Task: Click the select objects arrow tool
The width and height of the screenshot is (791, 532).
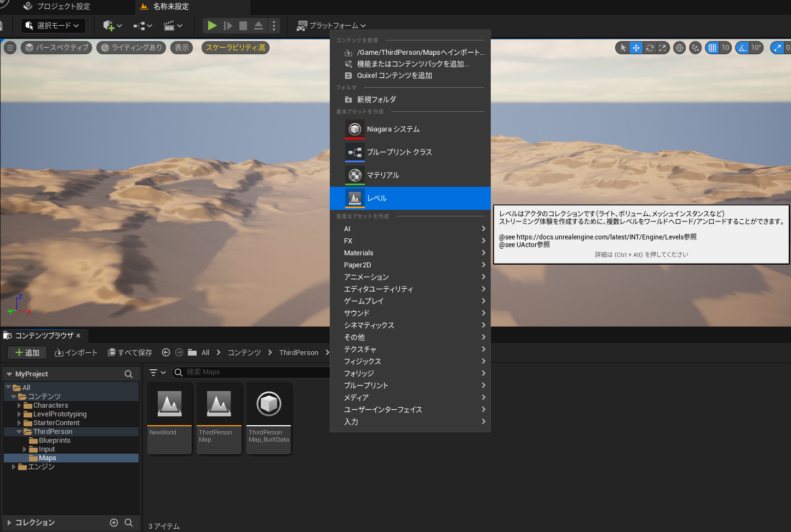Action: pyautogui.click(x=623, y=48)
